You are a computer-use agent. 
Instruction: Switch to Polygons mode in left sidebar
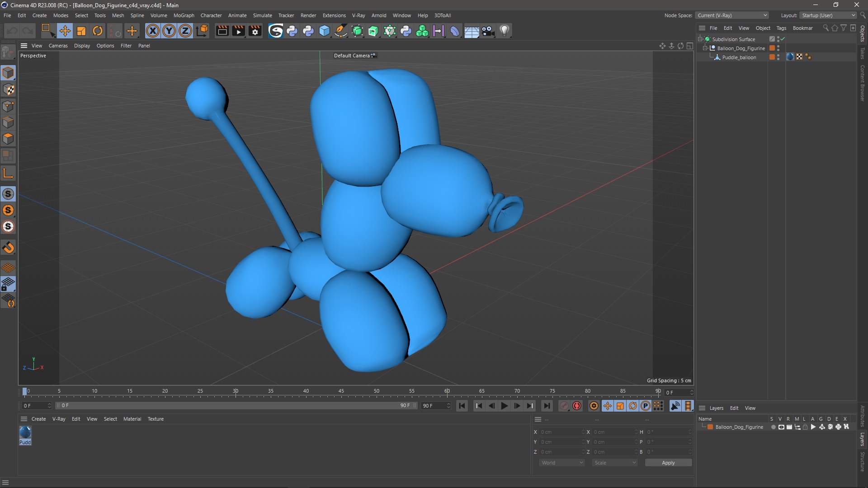tap(8, 139)
